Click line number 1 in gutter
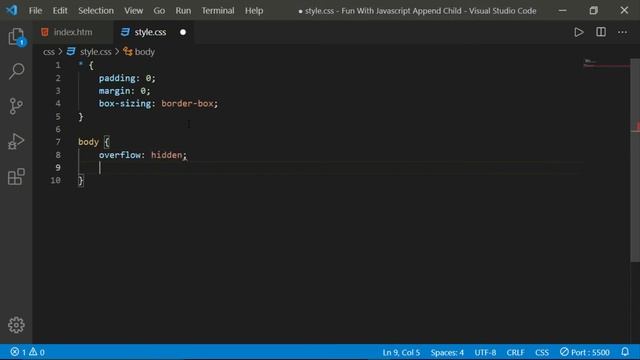This screenshot has width=640, height=360. [x=58, y=65]
